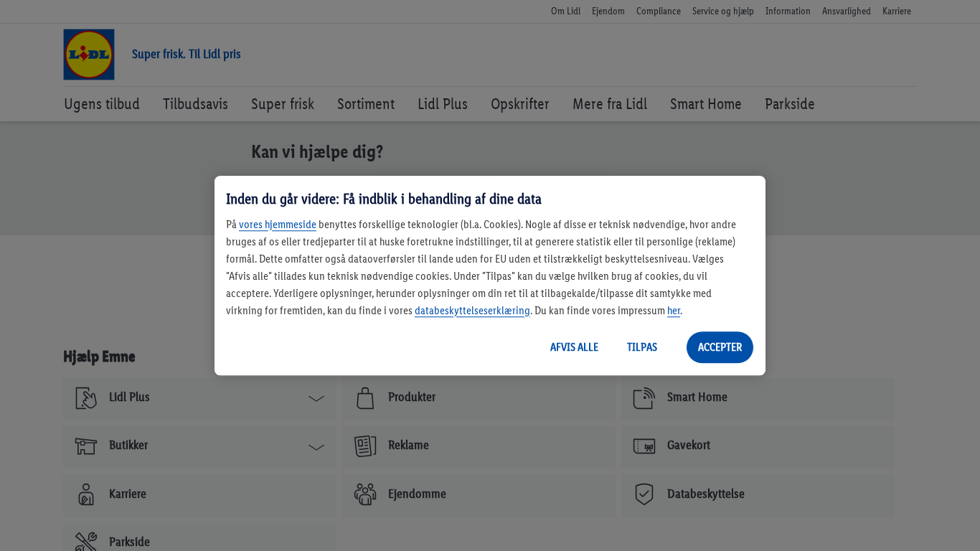The height and width of the screenshot is (551, 980).
Task: Expand the Lidl Plus help topic chevron
Action: tap(316, 399)
